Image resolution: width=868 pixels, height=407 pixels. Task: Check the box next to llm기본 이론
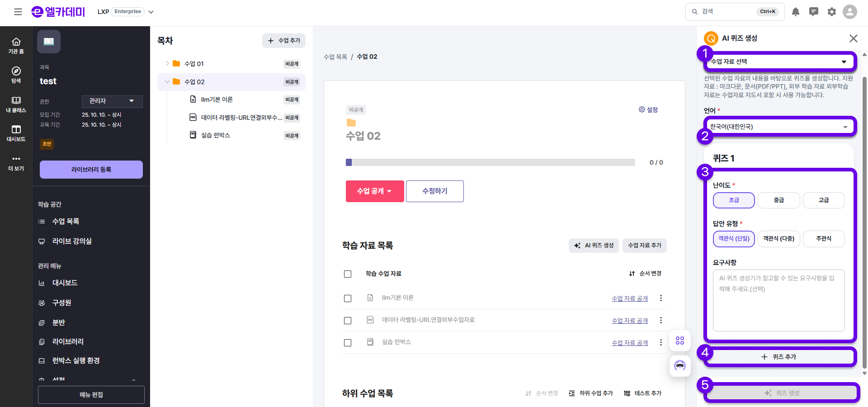(x=348, y=298)
